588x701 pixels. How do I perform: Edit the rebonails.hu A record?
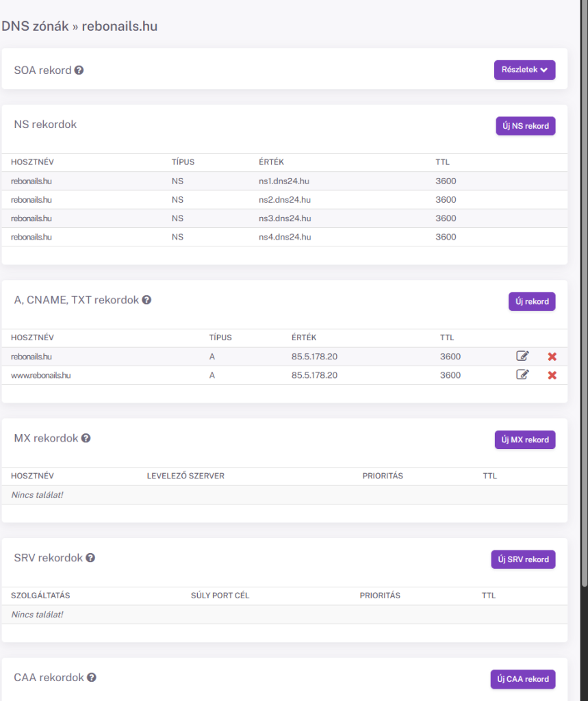(522, 356)
